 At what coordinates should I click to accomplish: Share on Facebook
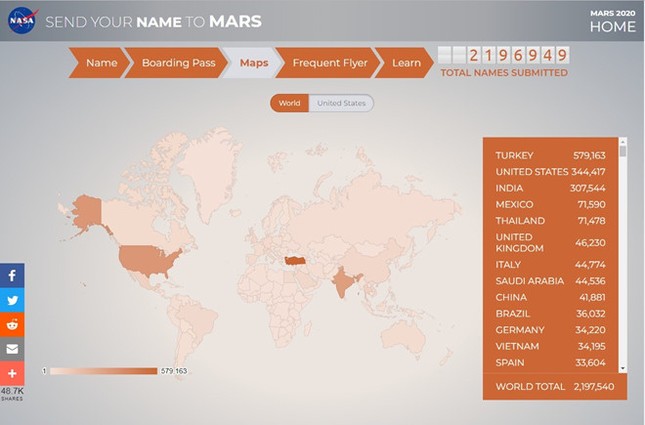coord(12,275)
